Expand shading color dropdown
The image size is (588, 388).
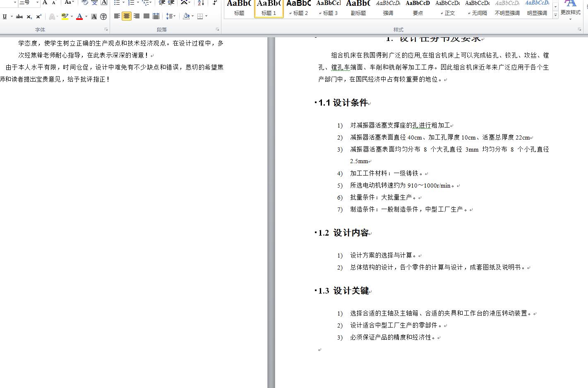tap(192, 16)
